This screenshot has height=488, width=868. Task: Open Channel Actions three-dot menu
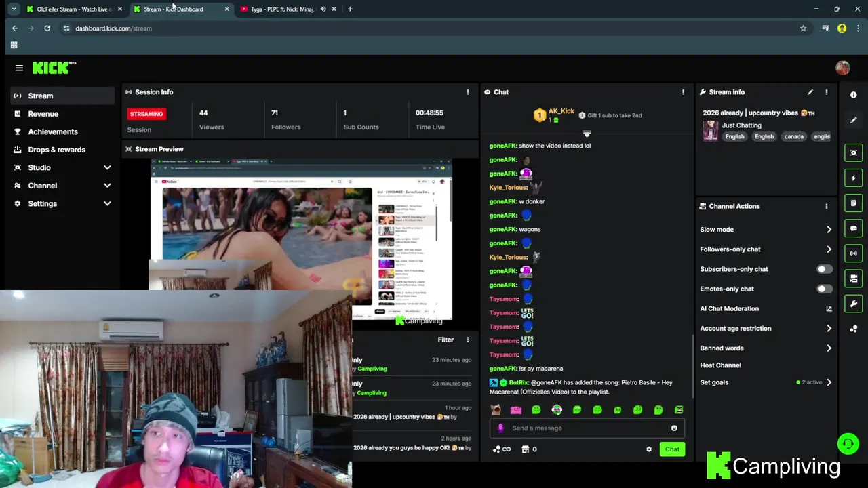click(x=826, y=206)
